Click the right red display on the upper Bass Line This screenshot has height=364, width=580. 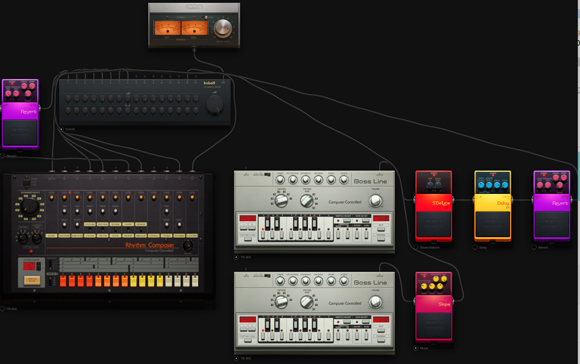point(381,218)
